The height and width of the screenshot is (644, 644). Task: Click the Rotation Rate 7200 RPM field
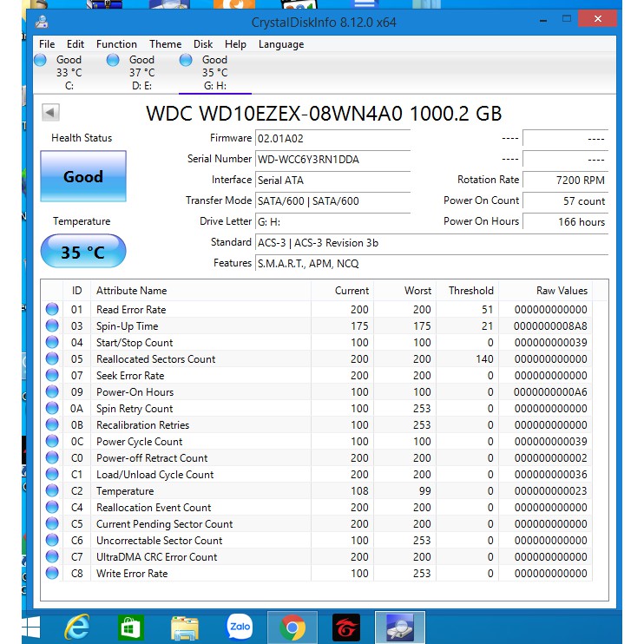566,181
